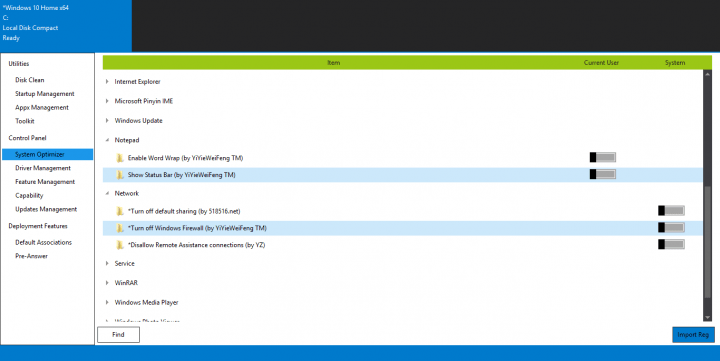Click the Deployment Features section heading
720x361 pixels.
(38, 226)
